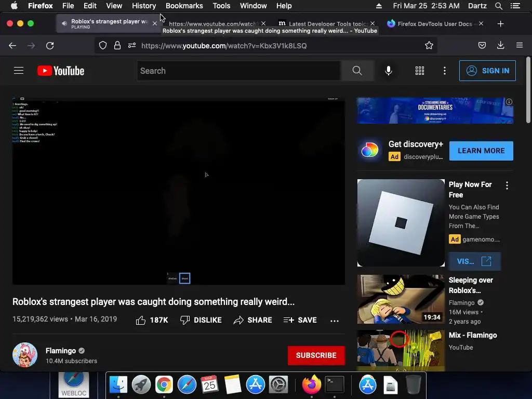The image size is (532, 399).
Task: Open the Mix - Flamingo thumbnail
Action: 401,350
